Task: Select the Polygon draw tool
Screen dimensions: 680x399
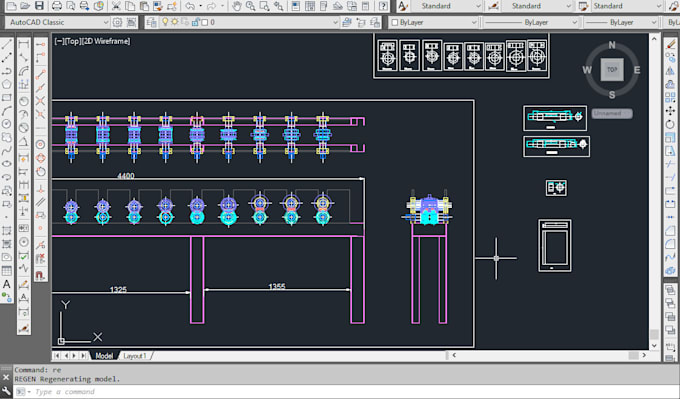Action: coord(7,84)
